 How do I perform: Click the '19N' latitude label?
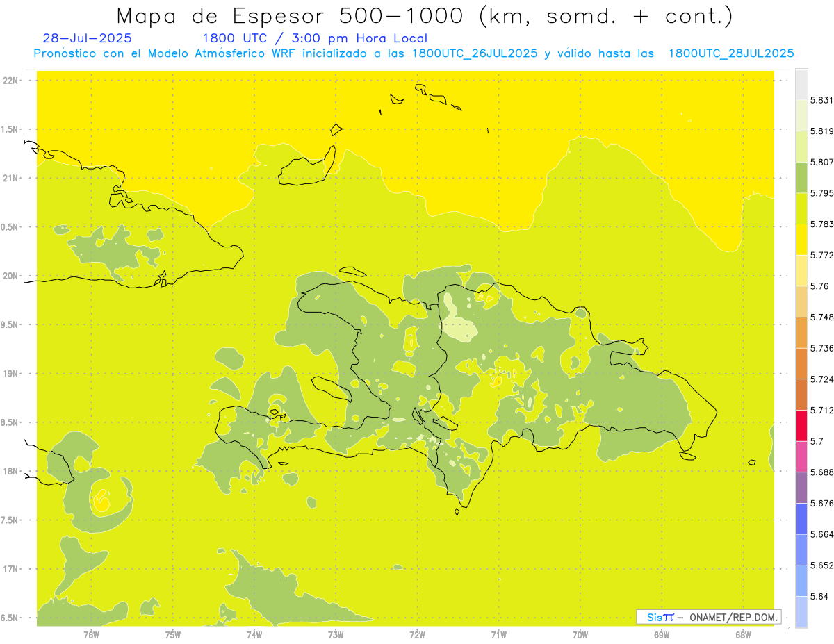click(10, 374)
